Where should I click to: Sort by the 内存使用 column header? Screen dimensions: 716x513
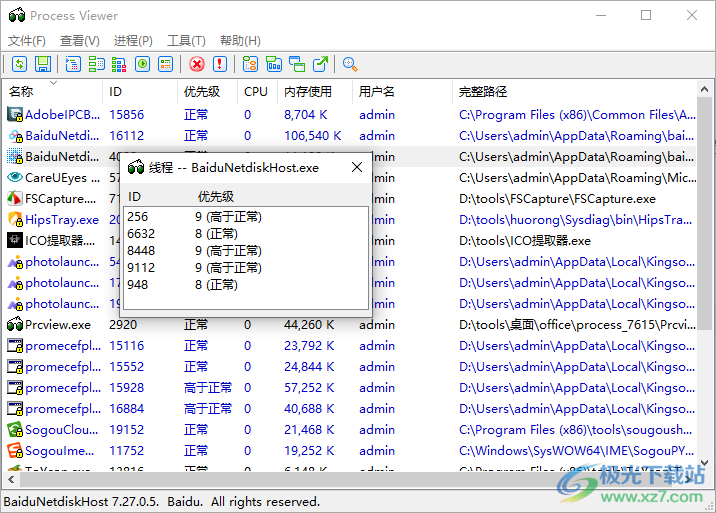click(314, 92)
